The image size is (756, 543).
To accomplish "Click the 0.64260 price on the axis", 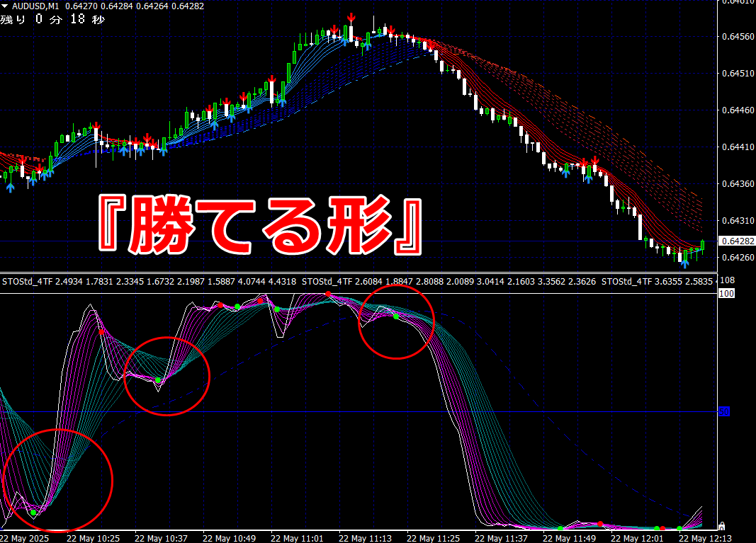I will pyautogui.click(x=738, y=257).
